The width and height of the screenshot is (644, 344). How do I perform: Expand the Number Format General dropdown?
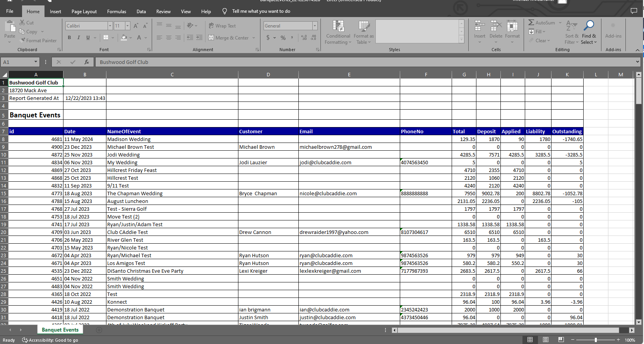coord(315,26)
